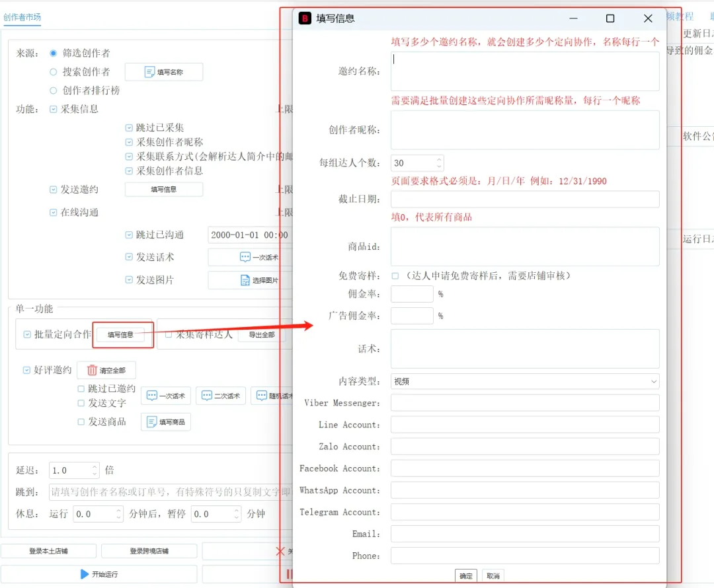Close the 填写信息 dialog window

point(647,18)
